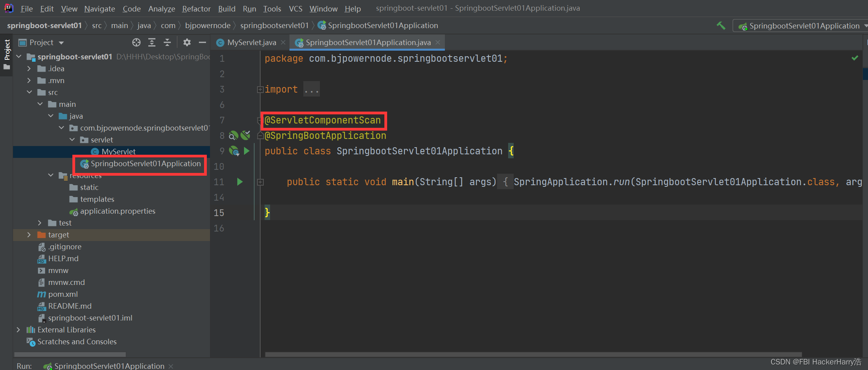Click the Collapse All icon in Project toolbar
Viewport: 868px width, 370px height.
pyautogui.click(x=167, y=42)
